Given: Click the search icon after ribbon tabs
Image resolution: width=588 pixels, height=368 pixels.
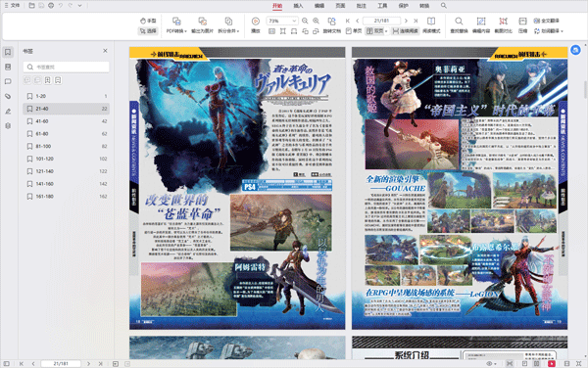Looking at the screenshot, I should pyautogui.click(x=444, y=6).
